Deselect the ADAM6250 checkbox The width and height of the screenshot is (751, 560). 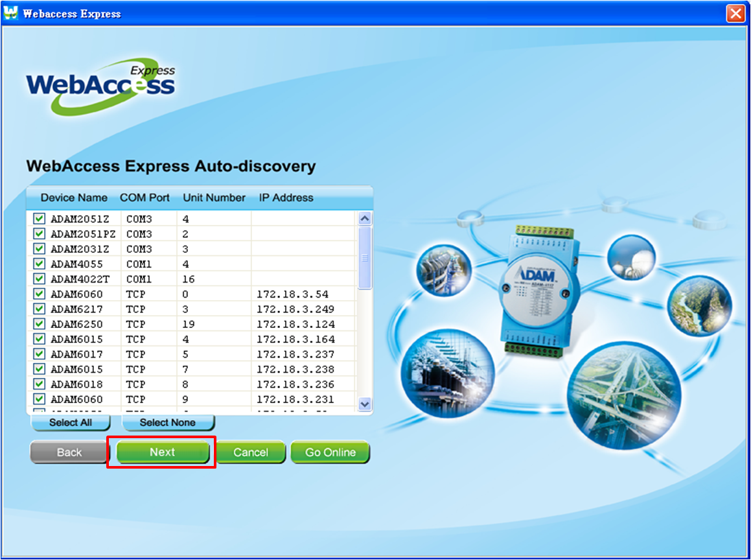coord(39,324)
